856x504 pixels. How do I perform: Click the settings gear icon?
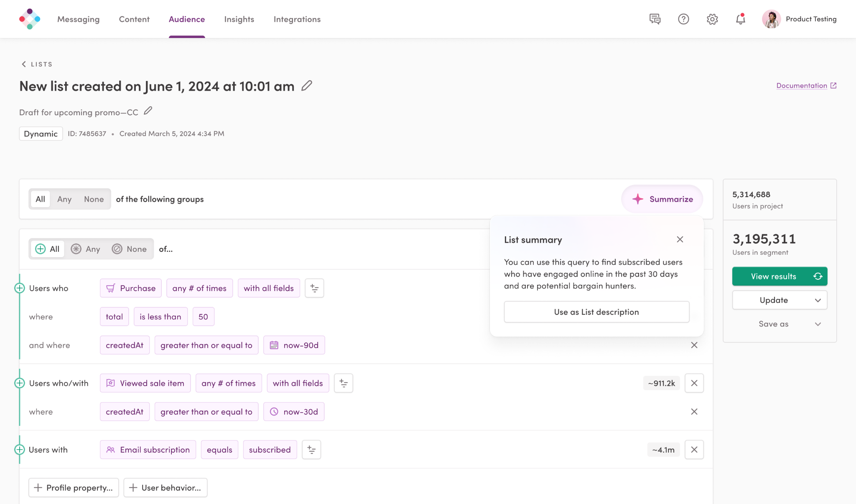click(712, 19)
